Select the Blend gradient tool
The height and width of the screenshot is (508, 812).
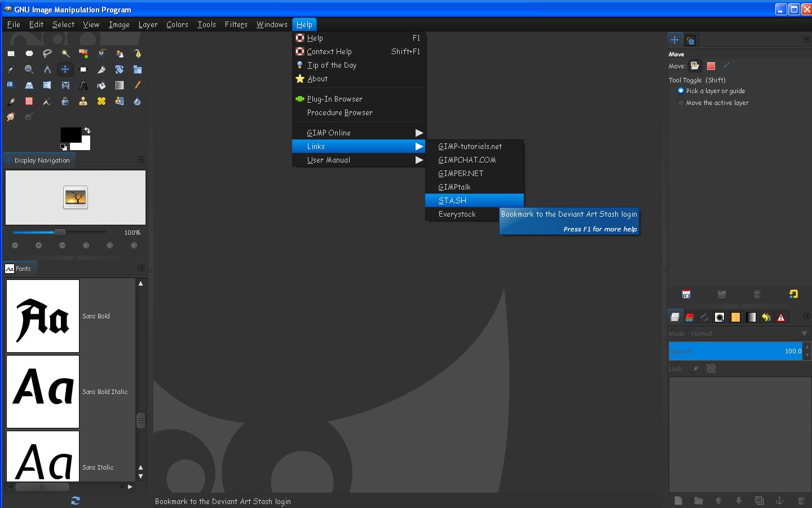(x=120, y=85)
